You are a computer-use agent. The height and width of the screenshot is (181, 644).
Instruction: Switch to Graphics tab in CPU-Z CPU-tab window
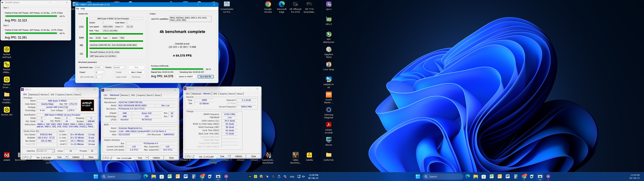[61, 95]
